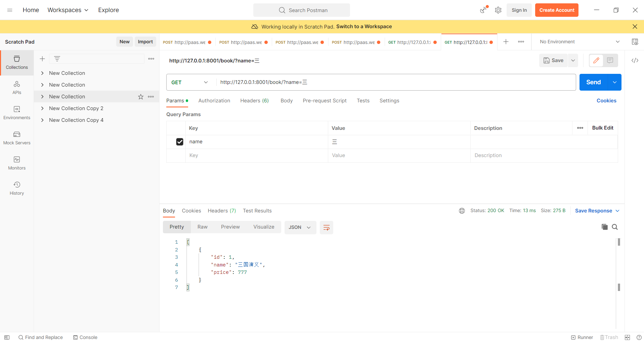Expand New Collection Copy 2
Image resolution: width=644 pixels, height=342 pixels.
[42, 108]
